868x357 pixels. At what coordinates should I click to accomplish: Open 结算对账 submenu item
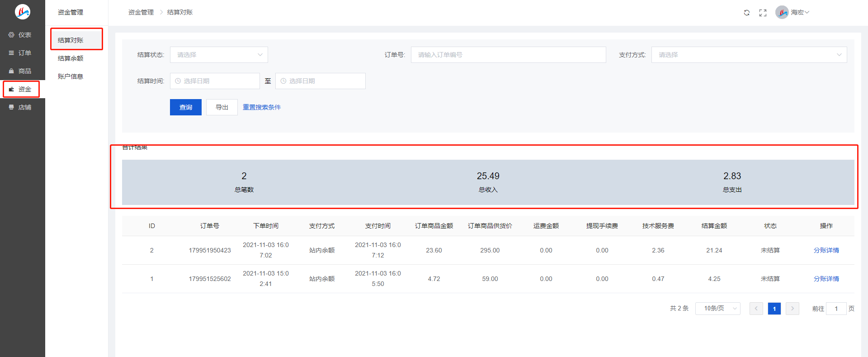point(76,40)
